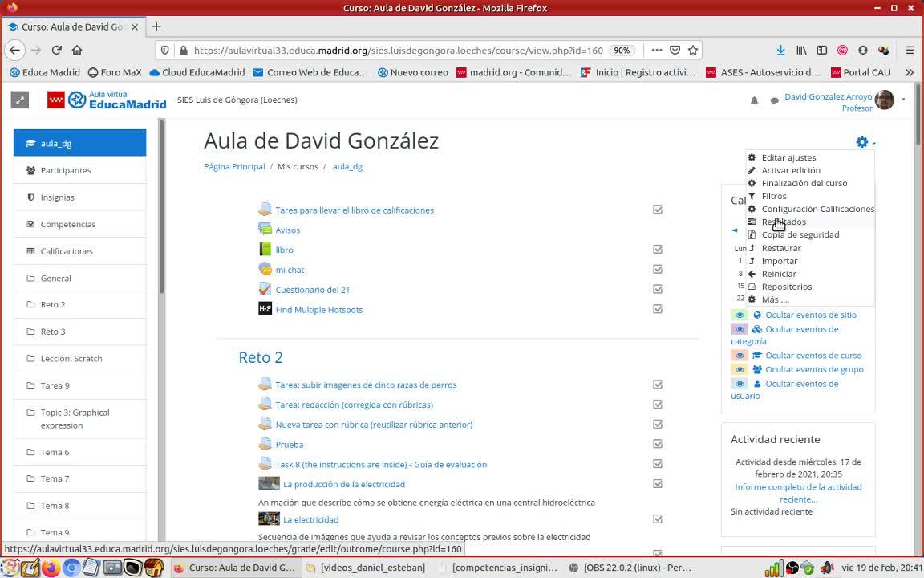Choose Reiniciar from the gear menu

point(779,274)
